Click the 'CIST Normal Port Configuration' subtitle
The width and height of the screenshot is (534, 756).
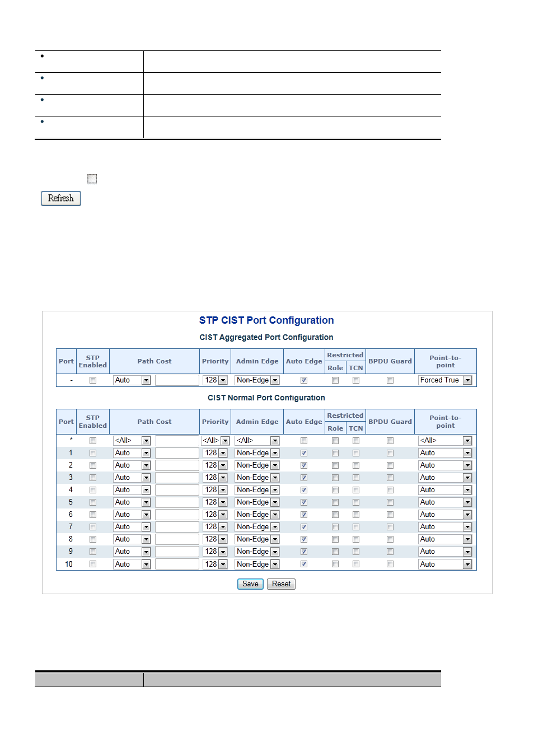(266, 398)
